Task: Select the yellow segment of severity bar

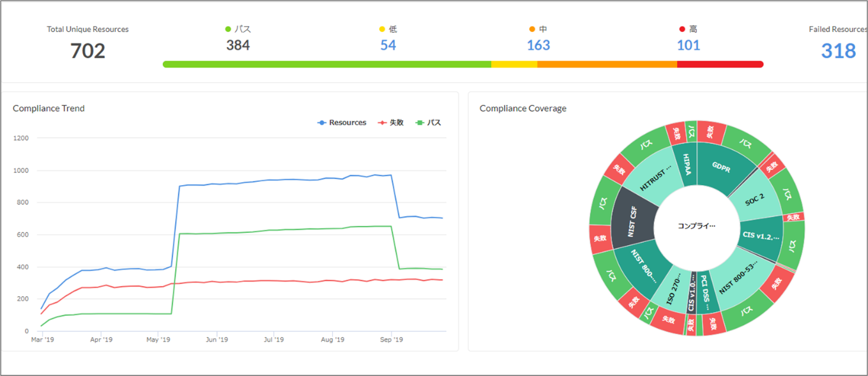Action: (514, 64)
